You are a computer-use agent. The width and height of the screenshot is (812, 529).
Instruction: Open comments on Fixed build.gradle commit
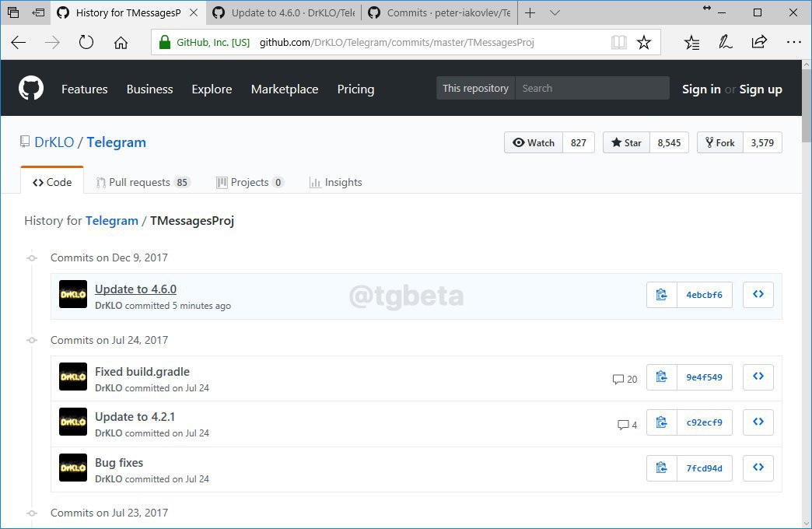click(x=625, y=379)
